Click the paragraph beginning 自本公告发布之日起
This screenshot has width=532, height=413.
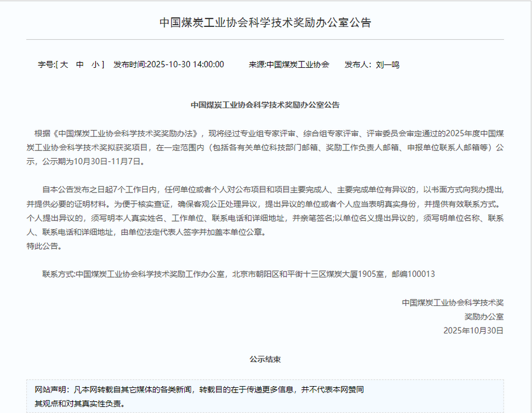coord(265,190)
